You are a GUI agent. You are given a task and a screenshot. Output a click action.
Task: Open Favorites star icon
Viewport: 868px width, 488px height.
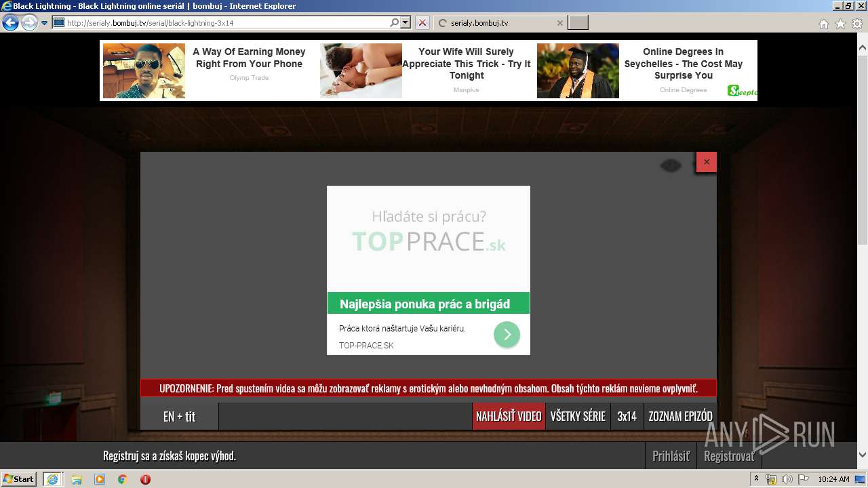click(840, 24)
